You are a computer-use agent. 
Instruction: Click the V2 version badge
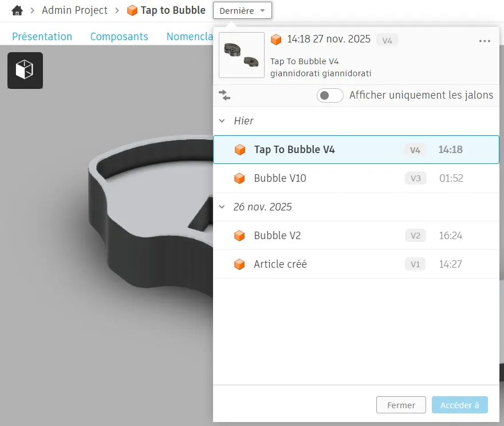click(x=415, y=236)
